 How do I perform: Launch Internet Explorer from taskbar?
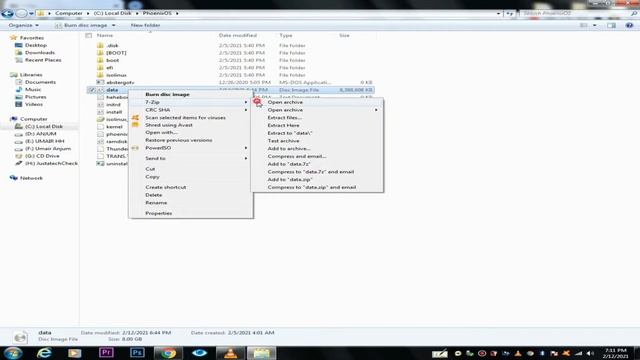pos(44,353)
